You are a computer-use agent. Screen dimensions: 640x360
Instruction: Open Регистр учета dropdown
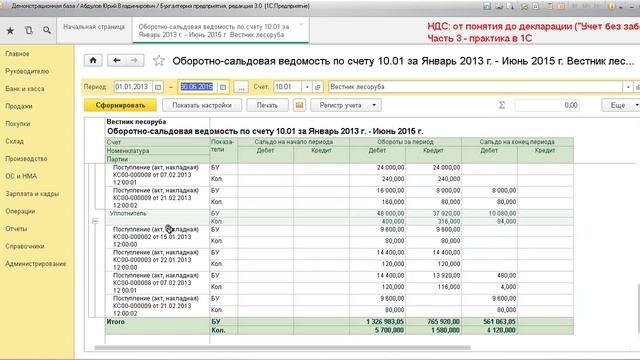(x=346, y=105)
